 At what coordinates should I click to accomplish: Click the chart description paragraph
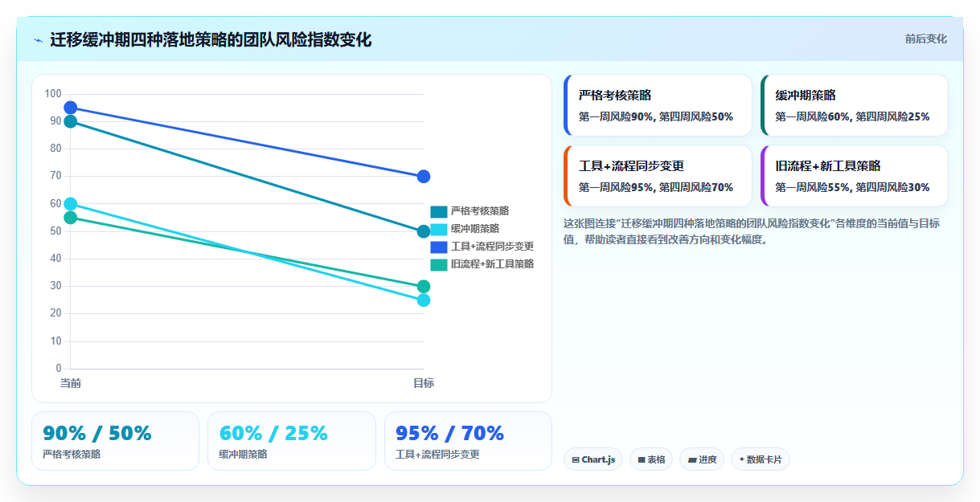pos(756,231)
